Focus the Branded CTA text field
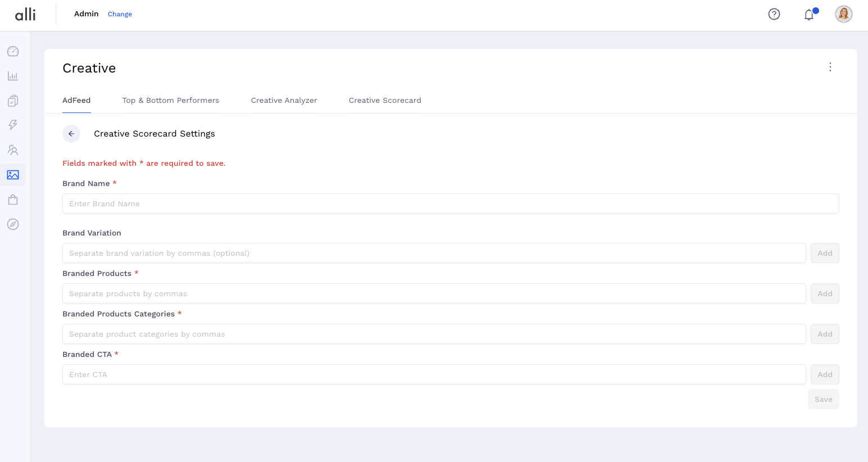868x462 pixels. [434, 374]
